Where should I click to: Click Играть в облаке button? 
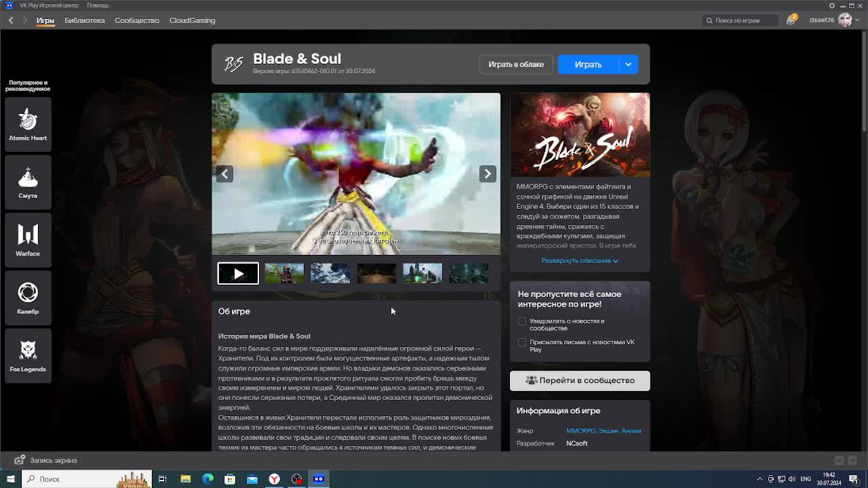tap(516, 64)
